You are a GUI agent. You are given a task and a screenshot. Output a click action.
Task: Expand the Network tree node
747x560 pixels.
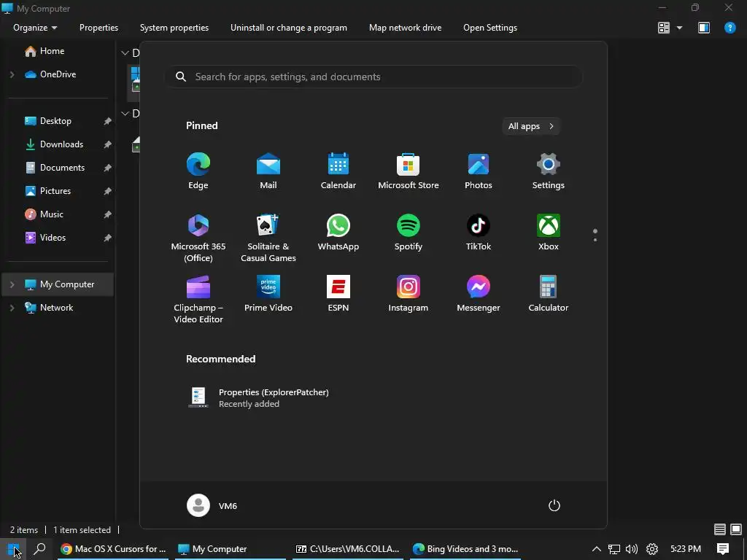click(12, 308)
